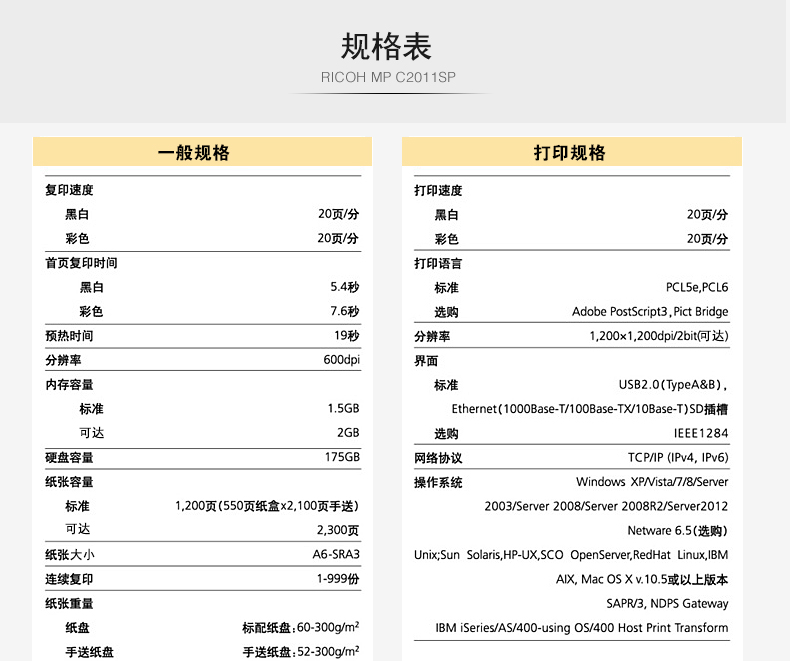The image size is (790, 661).
Task: Click the USB2.0(TypeA&B) interface text
Action: (673, 384)
